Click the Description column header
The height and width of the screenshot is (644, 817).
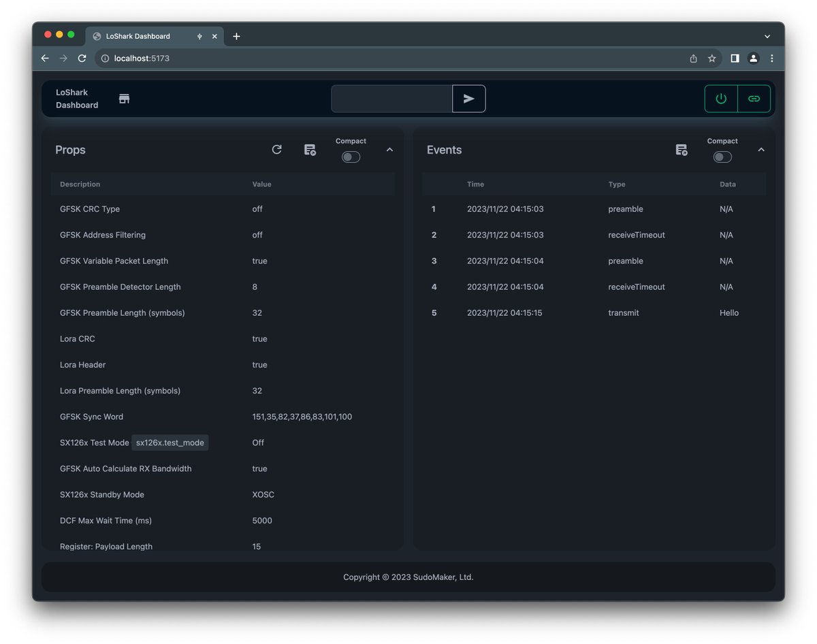[80, 184]
